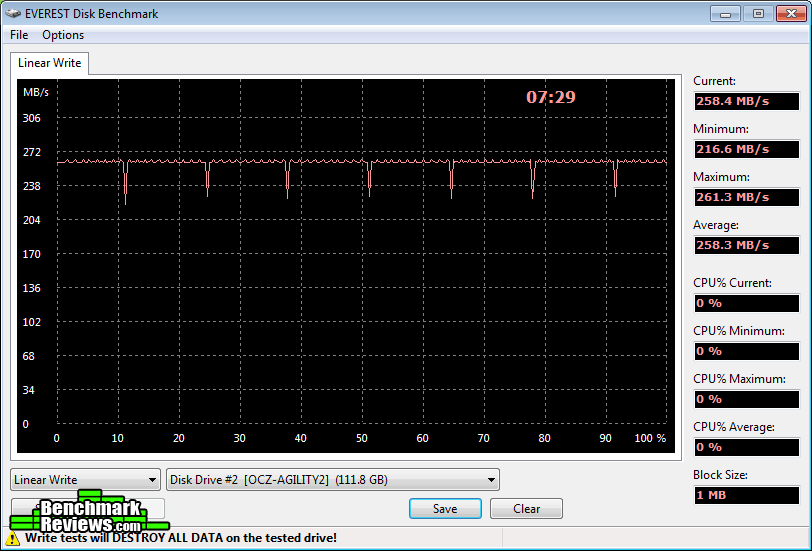Close the EVEREST Disk Benchmark window
The image size is (812, 551).
coord(791,13)
